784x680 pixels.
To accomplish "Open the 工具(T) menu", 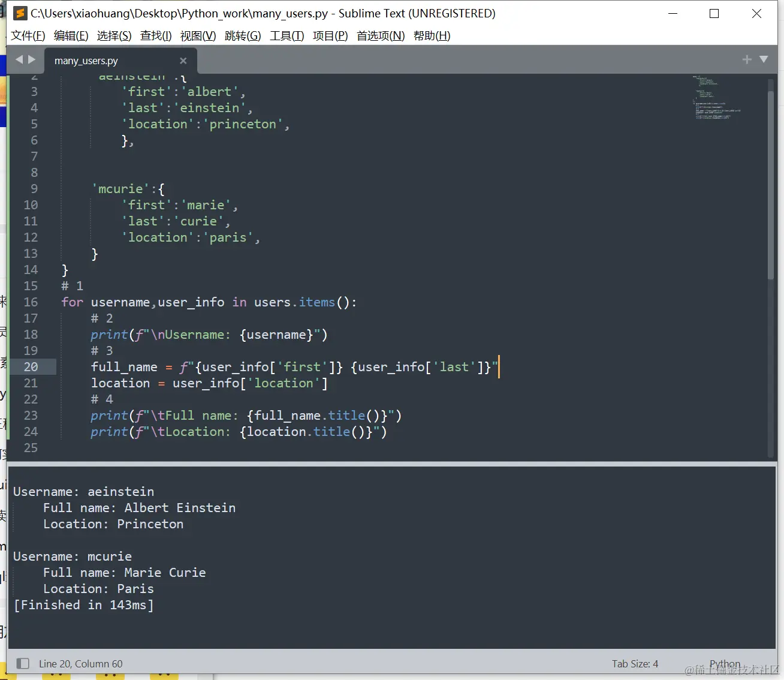I will (x=287, y=36).
